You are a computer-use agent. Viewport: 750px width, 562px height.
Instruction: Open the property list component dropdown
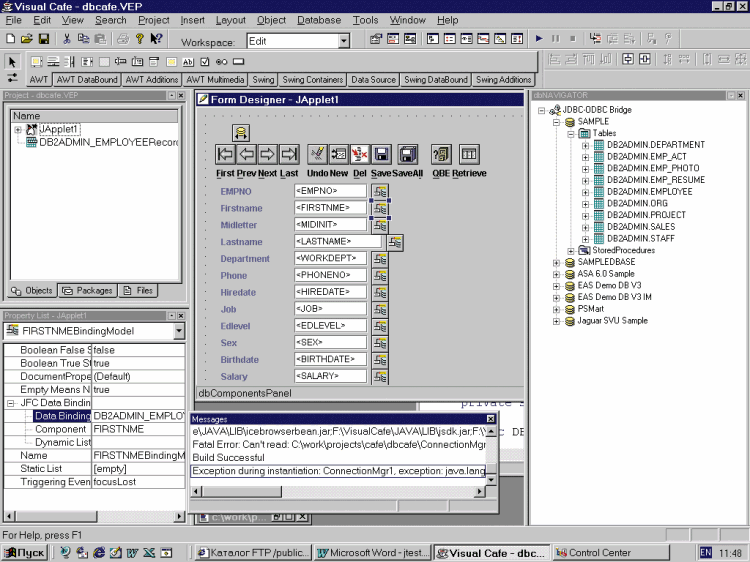(178, 331)
